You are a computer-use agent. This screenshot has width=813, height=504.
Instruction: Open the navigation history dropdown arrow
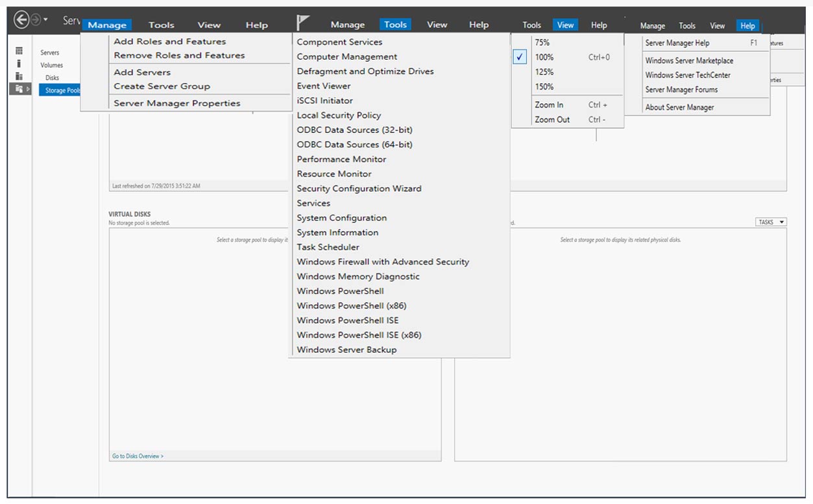[x=46, y=20]
